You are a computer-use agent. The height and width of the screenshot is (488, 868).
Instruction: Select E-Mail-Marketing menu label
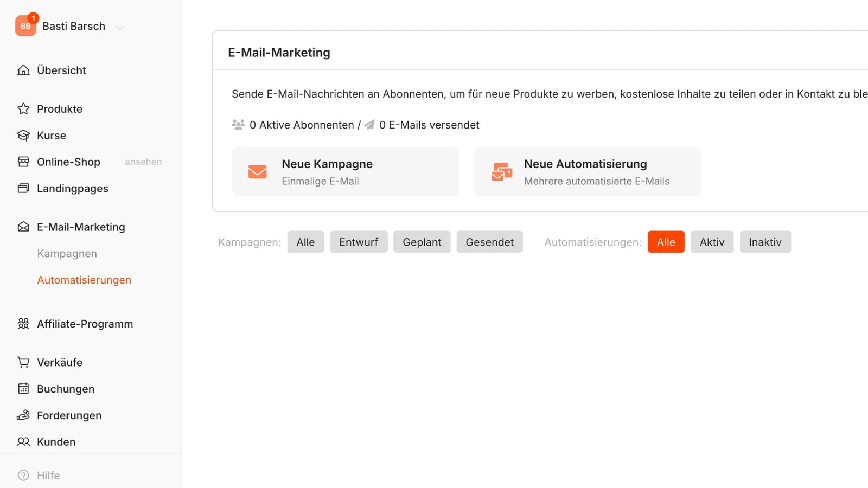[x=81, y=227]
